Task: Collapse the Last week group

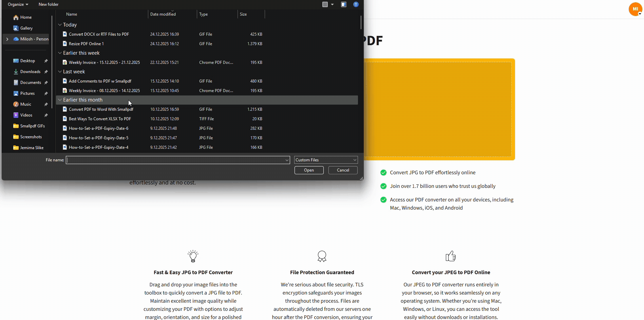Action: point(60,72)
